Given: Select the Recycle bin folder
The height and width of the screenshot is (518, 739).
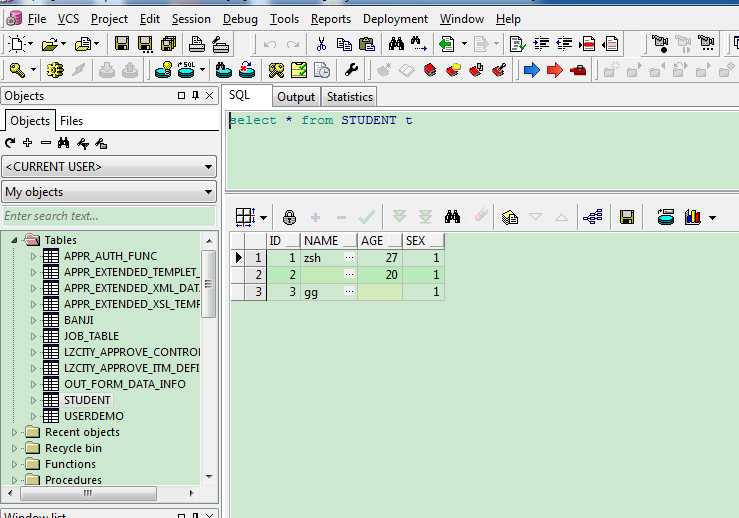Looking at the screenshot, I should [x=73, y=448].
